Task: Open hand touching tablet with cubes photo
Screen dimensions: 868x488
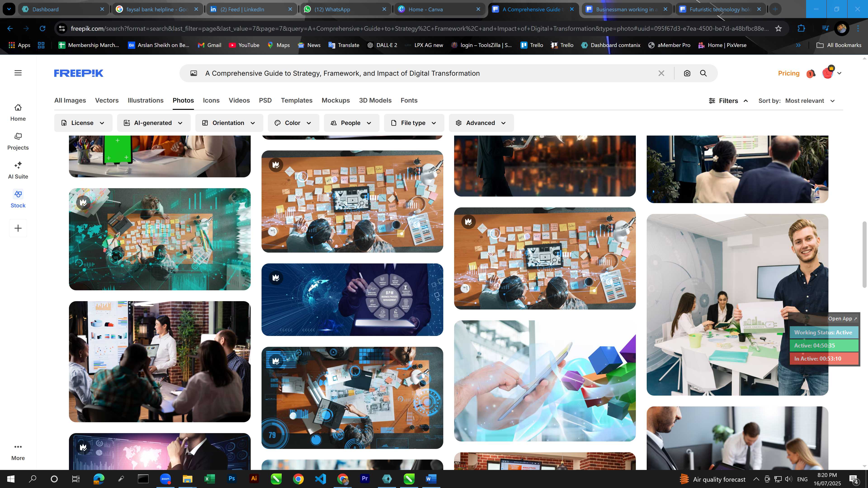Action: (545, 380)
